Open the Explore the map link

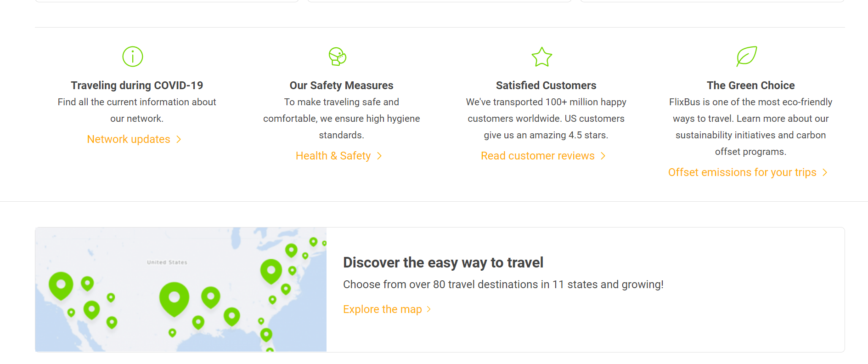point(382,309)
